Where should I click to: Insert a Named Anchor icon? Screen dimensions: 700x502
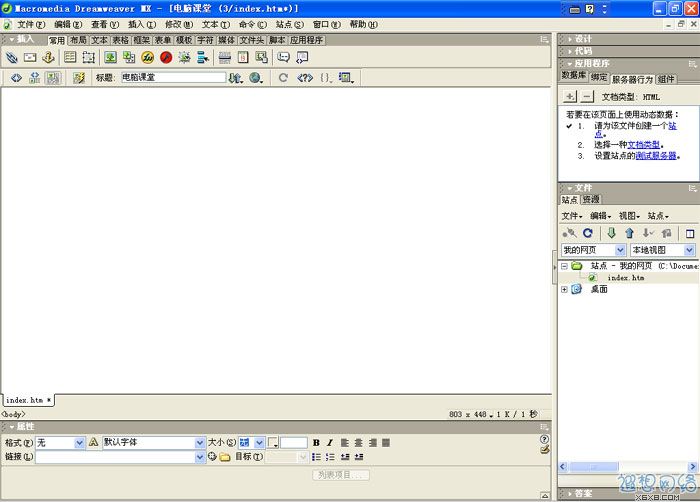tap(48, 57)
